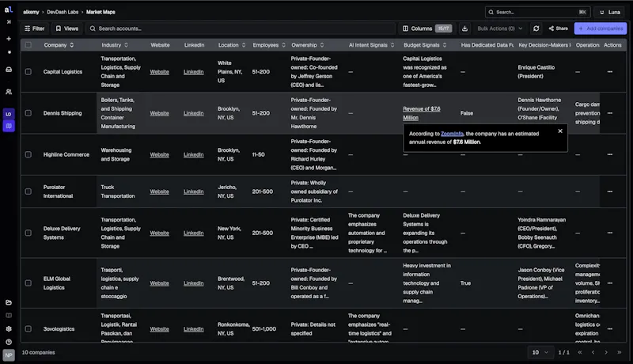Sort by the Ownership column header
This screenshot has width=633, height=364.
click(x=308, y=45)
